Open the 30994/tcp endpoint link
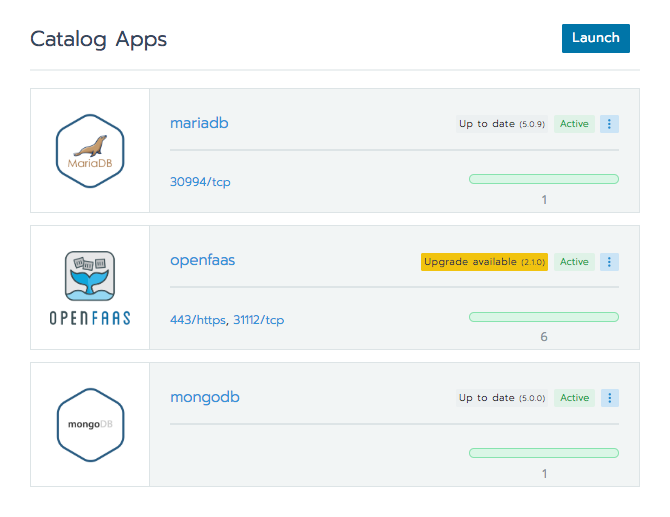 (x=200, y=182)
